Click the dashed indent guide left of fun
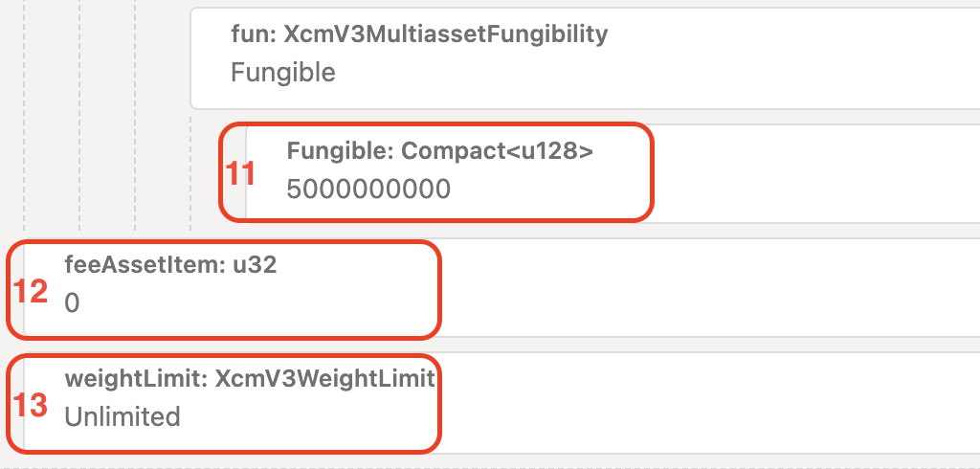 point(136,57)
